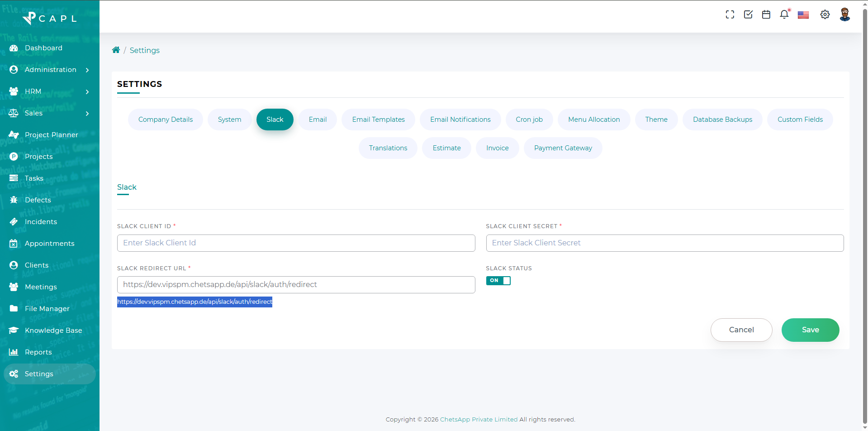The width and height of the screenshot is (868, 431).
Task: Expand the HRM sidebar menu
Action: [50, 91]
